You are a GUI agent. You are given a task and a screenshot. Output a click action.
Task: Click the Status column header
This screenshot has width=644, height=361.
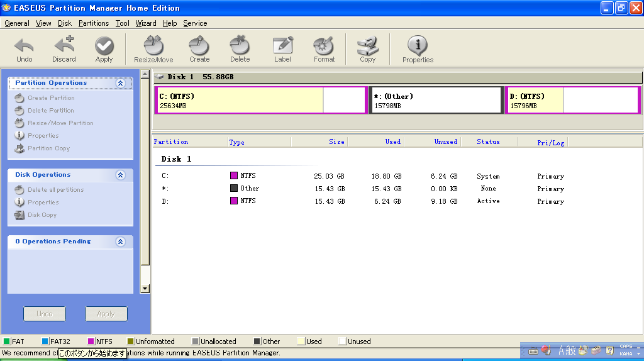pyautogui.click(x=489, y=142)
